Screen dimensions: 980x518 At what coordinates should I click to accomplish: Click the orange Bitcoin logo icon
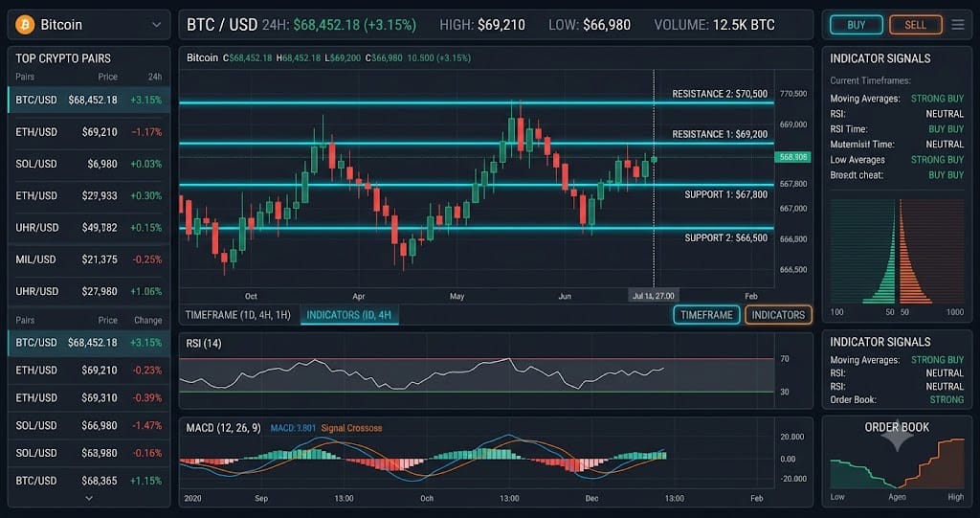point(25,24)
